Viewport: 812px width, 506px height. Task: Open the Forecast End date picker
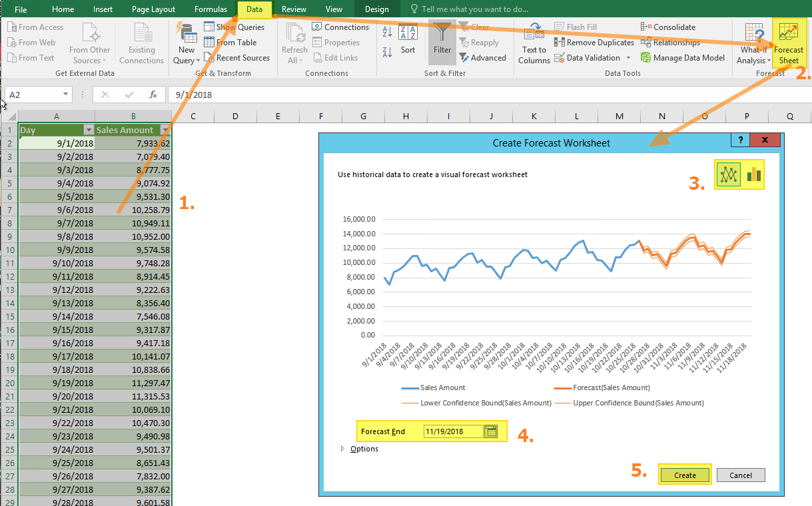491,431
